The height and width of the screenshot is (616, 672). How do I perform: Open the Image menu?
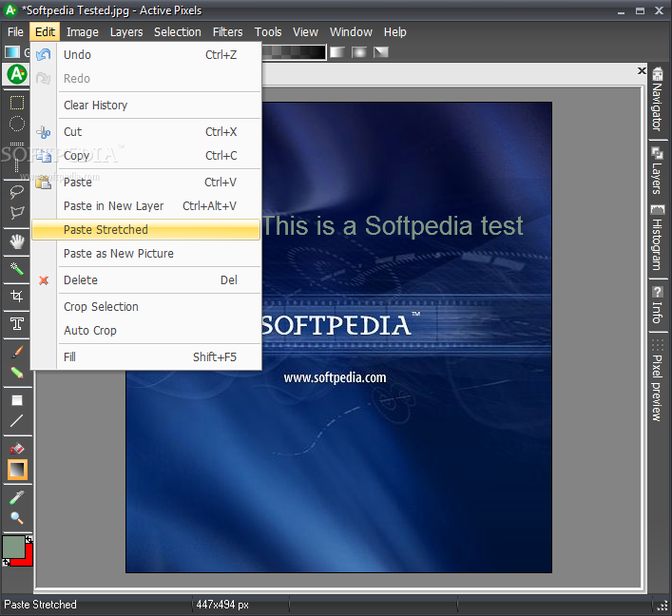coord(83,32)
